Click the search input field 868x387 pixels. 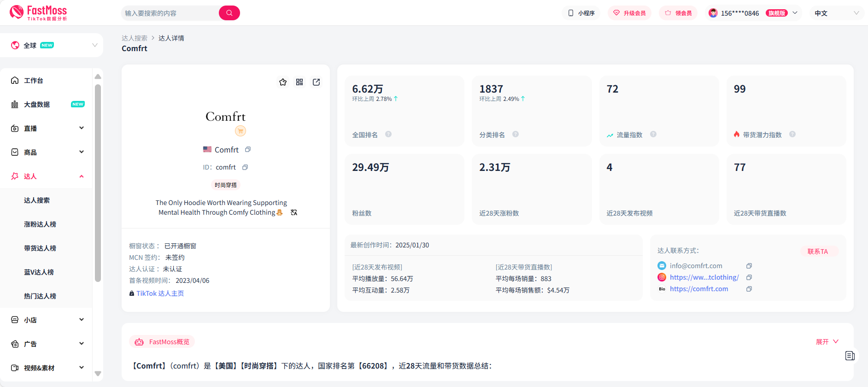(x=170, y=13)
